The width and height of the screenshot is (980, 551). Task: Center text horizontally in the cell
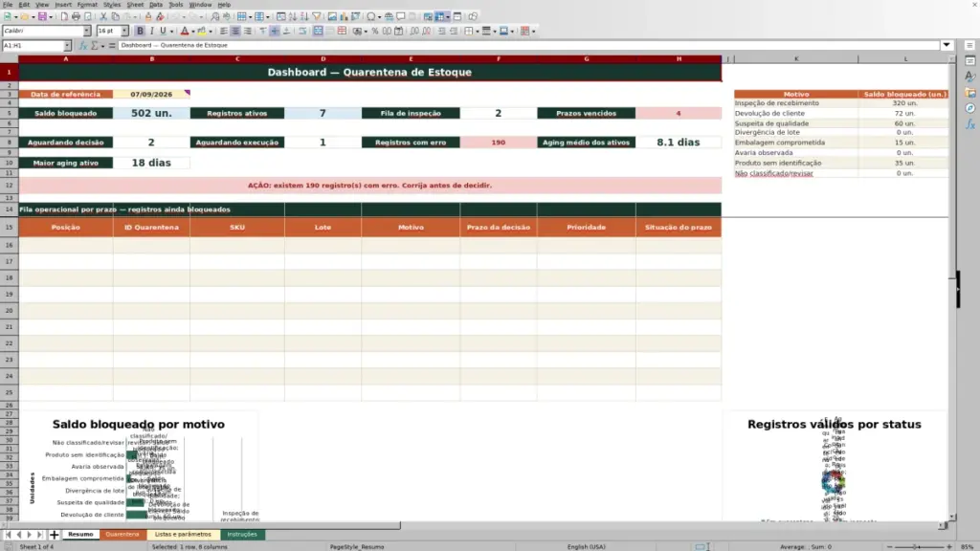tap(235, 32)
